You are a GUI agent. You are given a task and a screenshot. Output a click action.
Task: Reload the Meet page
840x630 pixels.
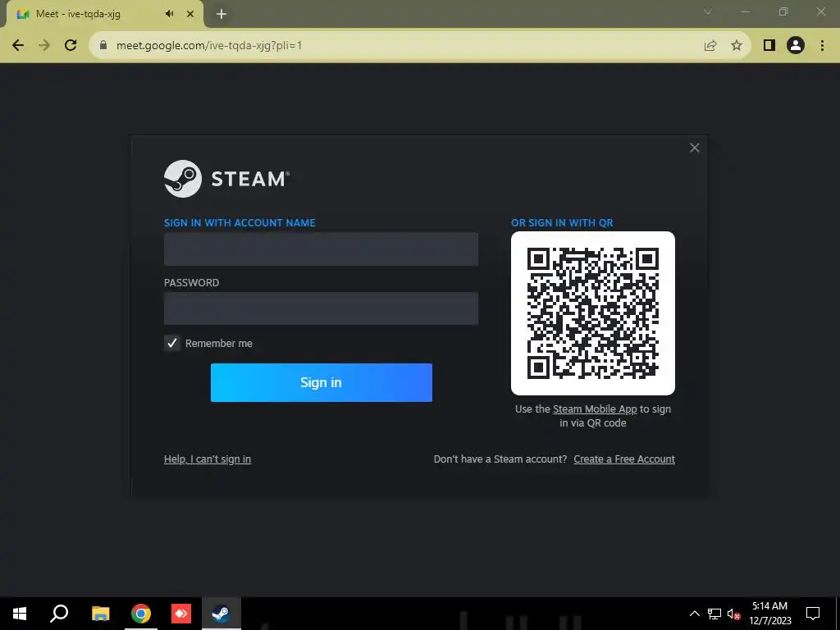coord(71,46)
